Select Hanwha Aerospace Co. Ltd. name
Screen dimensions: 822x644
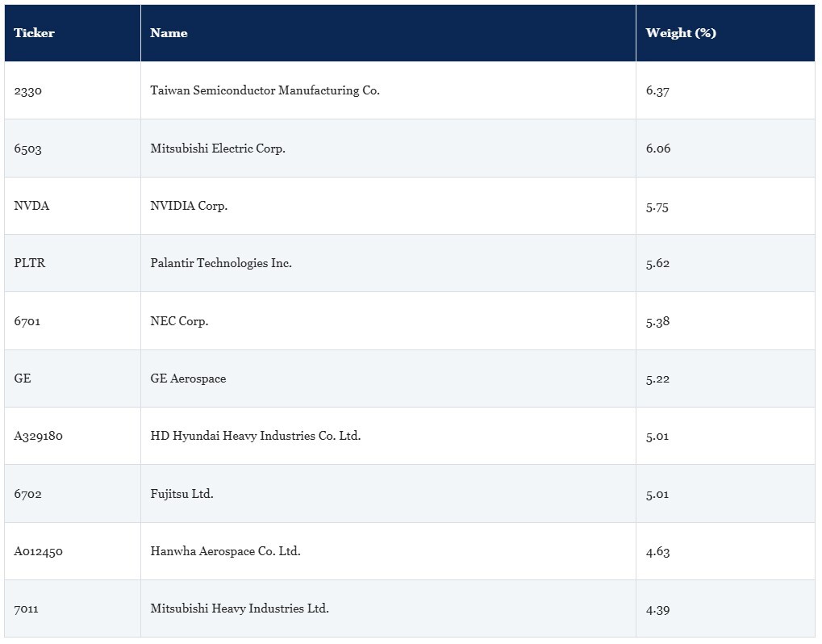point(225,550)
